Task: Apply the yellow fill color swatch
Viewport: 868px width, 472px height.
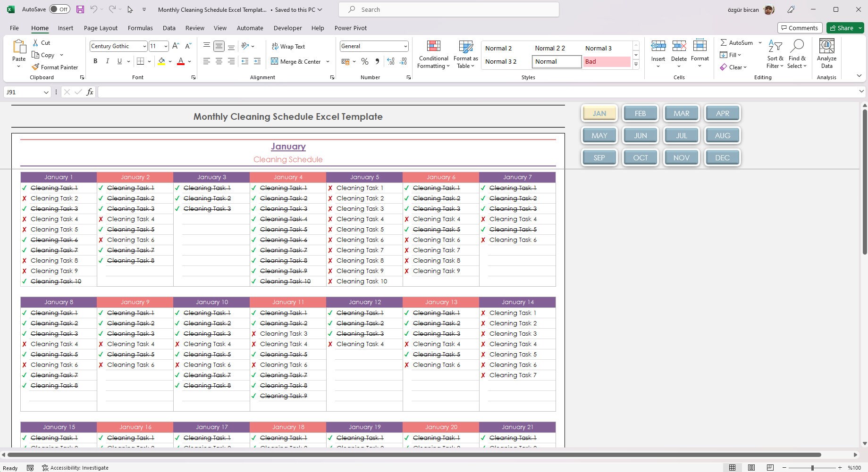Action: pyautogui.click(x=161, y=61)
